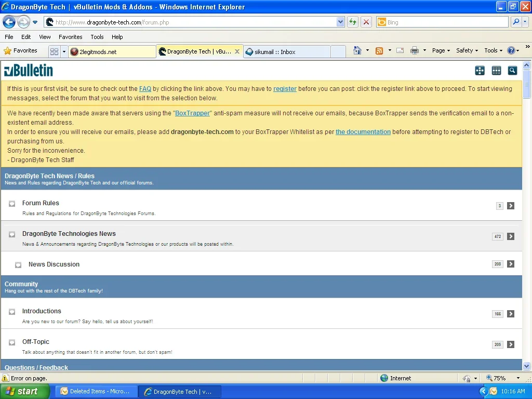Screen dimensions: 532x399
Task: Click the Quick Tabs grid icon
Action: click(x=54, y=51)
